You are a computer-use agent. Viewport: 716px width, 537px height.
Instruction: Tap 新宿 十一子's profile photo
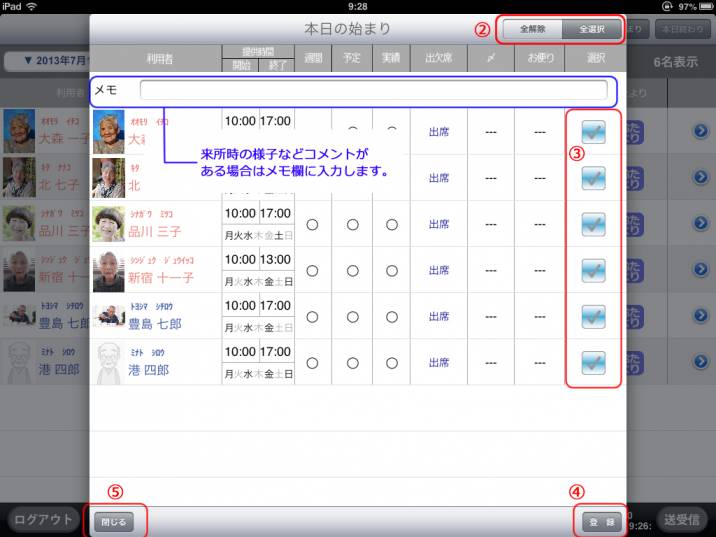pos(108,270)
